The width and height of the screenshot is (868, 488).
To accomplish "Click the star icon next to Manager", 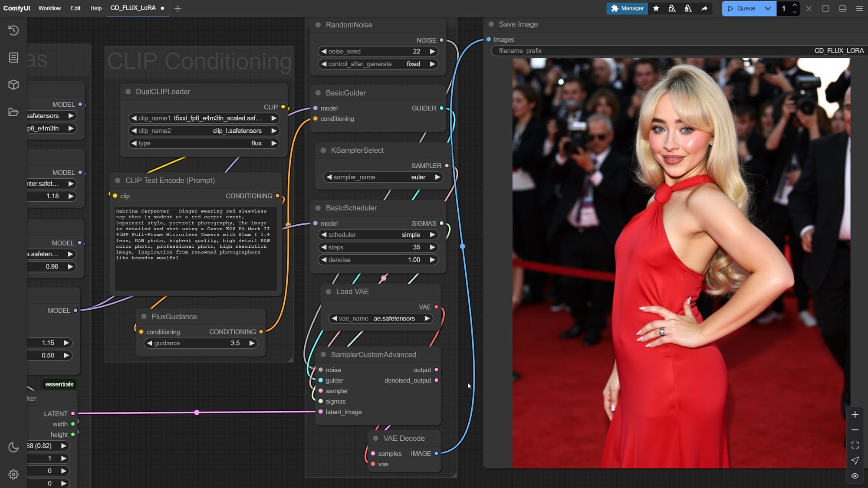I will [x=656, y=8].
